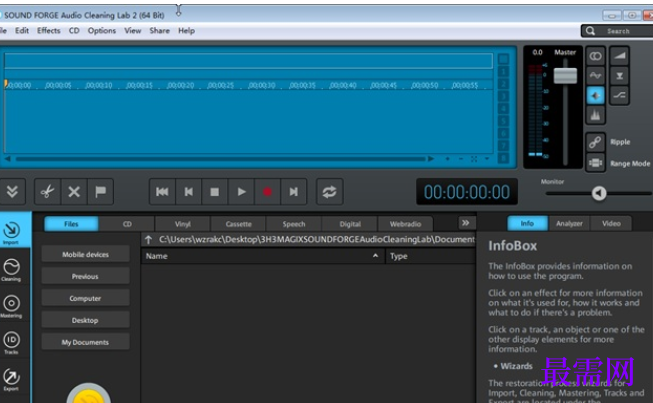Click the waveform scroll-left arrow
Viewport: 653px width, 403px height.
click(7, 159)
